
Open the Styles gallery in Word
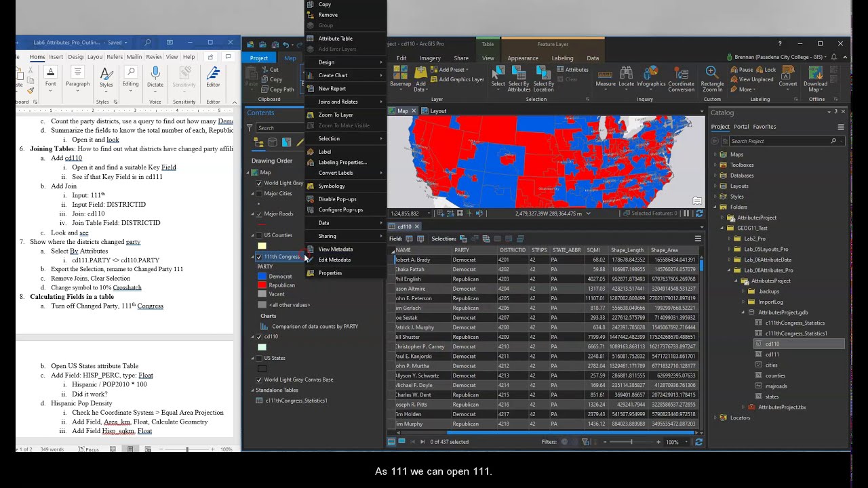[106, 77]
